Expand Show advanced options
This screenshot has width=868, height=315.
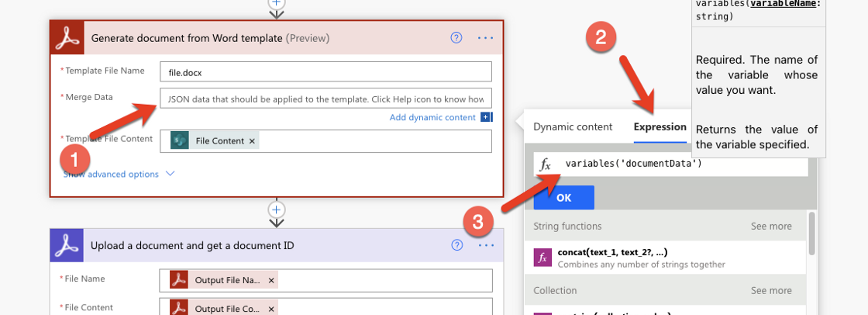(x=119, y=174)
